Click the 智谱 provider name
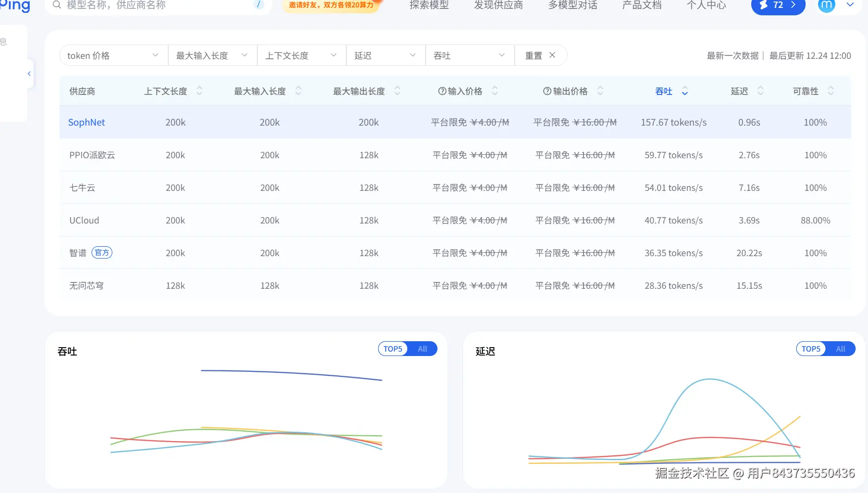The height and width of the screenshot is (493, 868). (x=78, y=253)
